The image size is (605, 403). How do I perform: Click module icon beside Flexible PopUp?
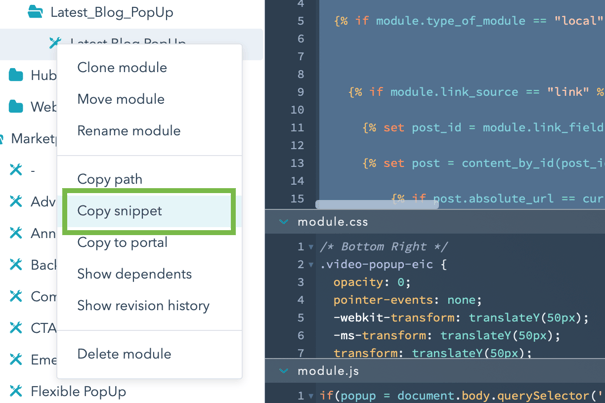[x=16, y=391]
